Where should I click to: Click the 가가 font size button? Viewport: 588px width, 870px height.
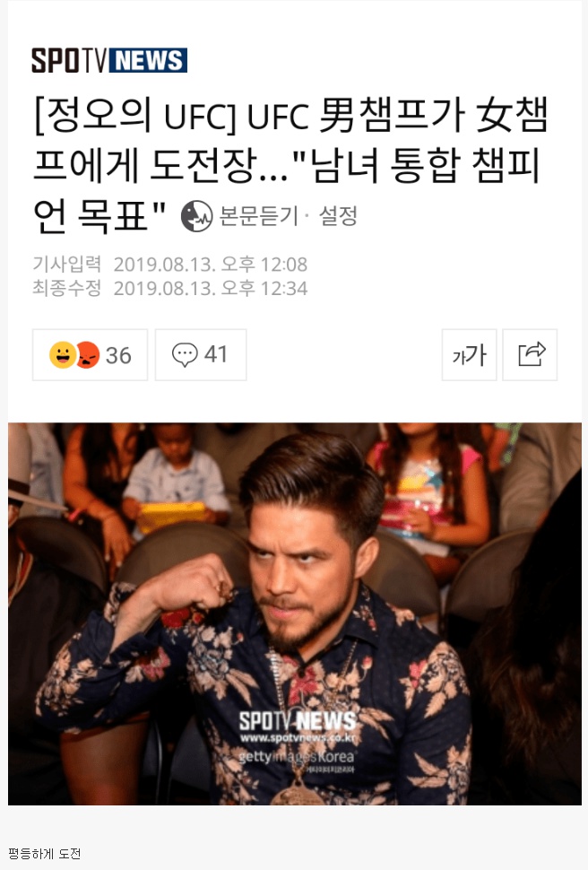[470, 355]
